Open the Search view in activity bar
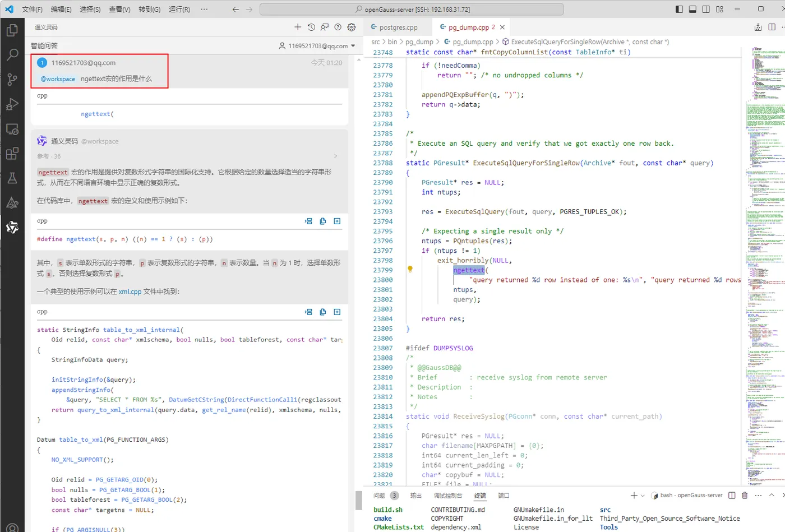The image size is (785, 532). click(x=12, y=54)
